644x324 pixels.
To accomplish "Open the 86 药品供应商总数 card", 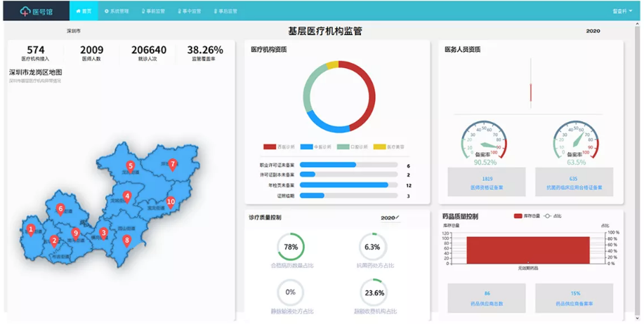I will (x=487, y=298).
